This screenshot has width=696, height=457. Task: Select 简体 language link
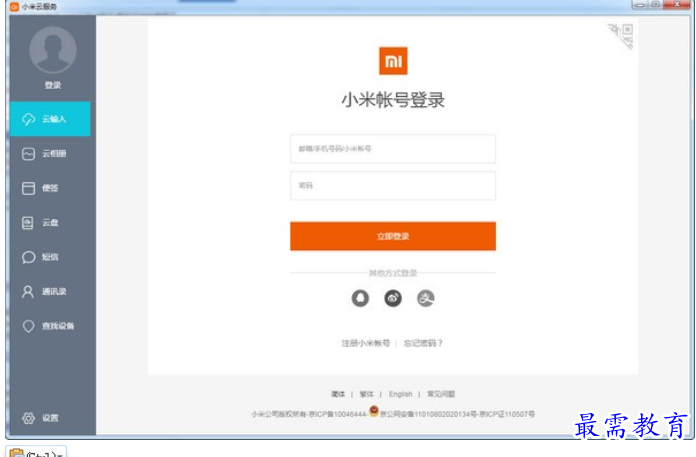[x=338, y=394]
